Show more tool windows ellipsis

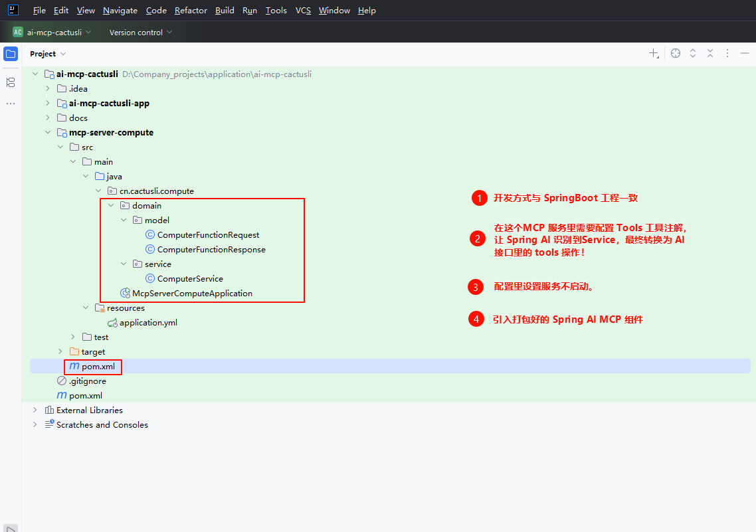(11, 104)
